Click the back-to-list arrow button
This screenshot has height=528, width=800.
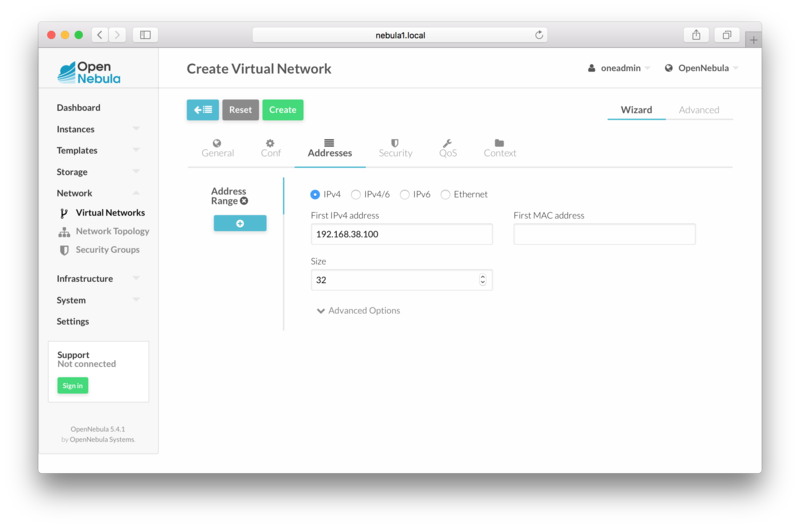tap(202, 110)
